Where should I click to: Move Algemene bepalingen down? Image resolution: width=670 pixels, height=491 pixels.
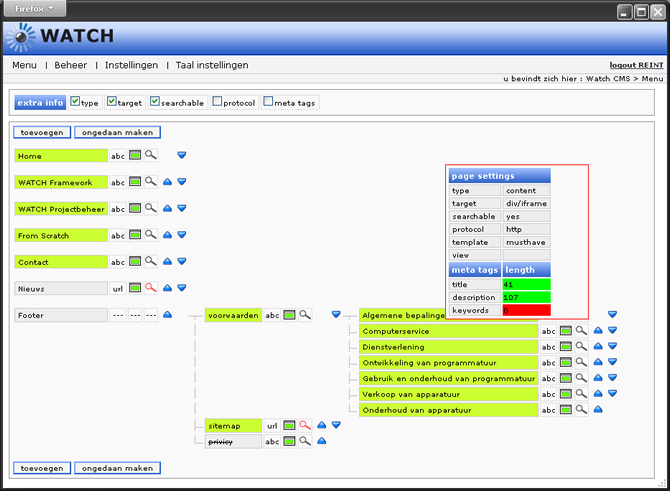[612, 315]
